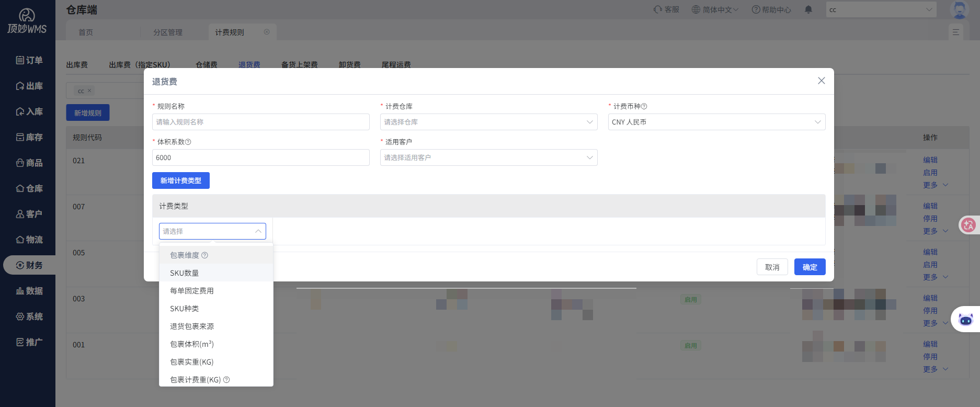Open the 简体中文 language dropdown

[x=715, y=9]
